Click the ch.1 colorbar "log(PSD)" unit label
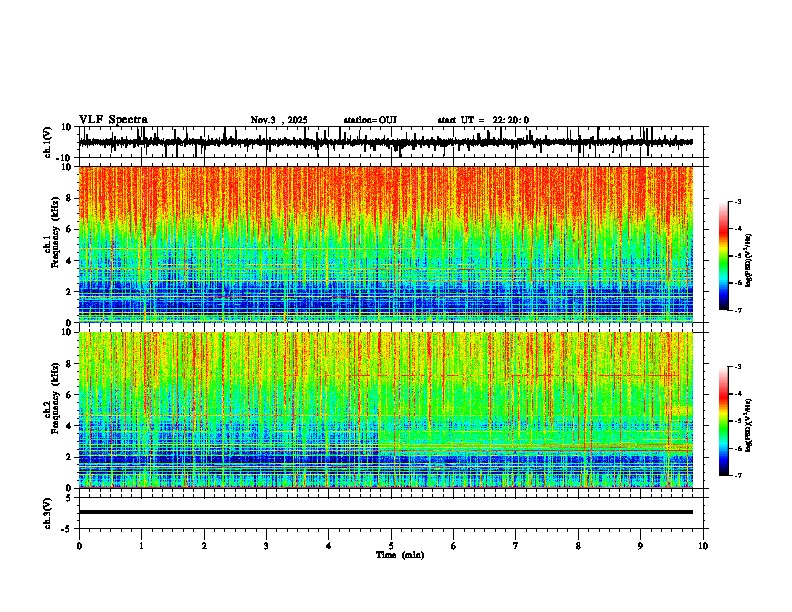Image resolution: width=792 pixels, height=612 pixels. click(749, 260)
